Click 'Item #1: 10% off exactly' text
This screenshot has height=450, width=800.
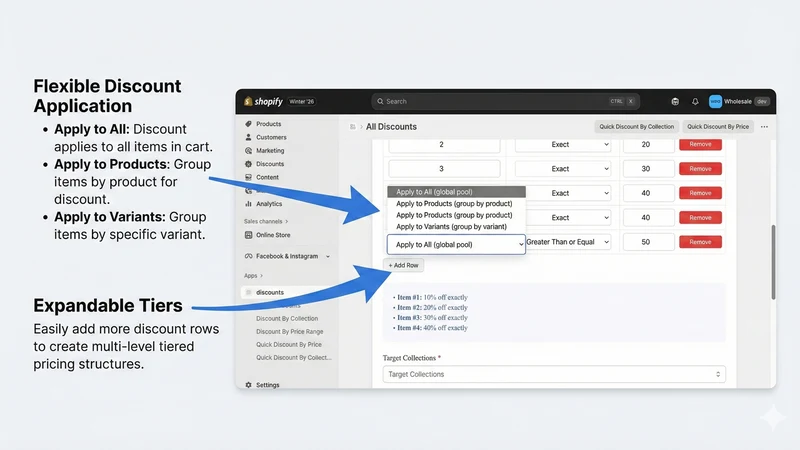(x=432, y=297)
